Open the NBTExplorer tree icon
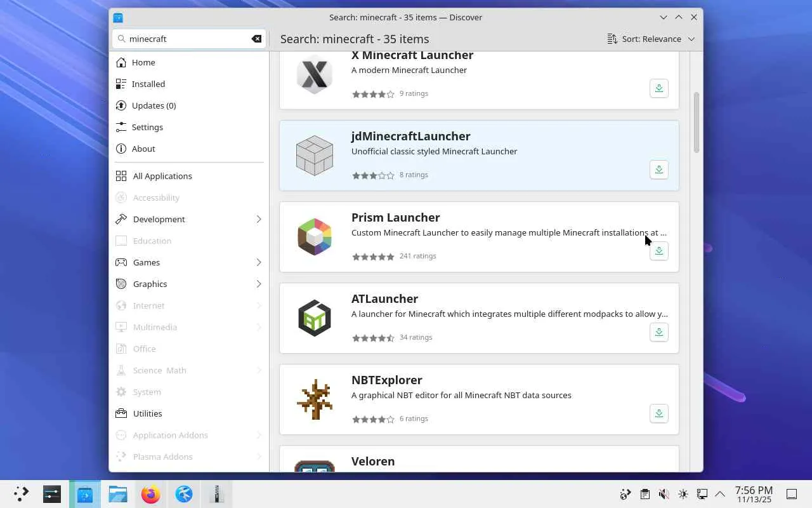Image resolution: width=812 pixels, height=508 pixels. (x=315, y=399)
